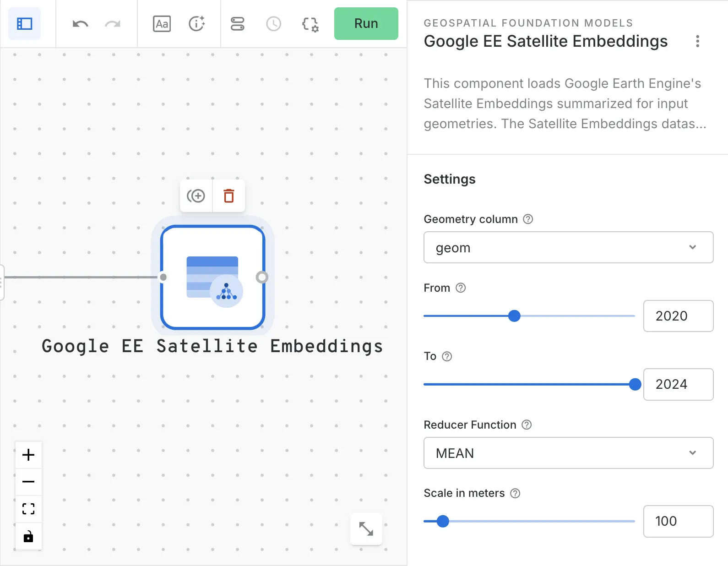The width and height of the screenshot is (728, 566).
Task: Zoom in on the canvas
Action: (x=28, y=455)
